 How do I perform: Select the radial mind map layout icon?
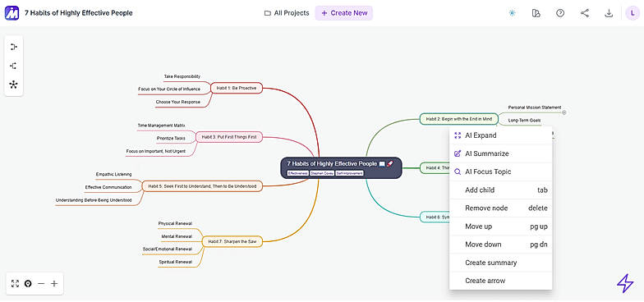coord(13,85)
